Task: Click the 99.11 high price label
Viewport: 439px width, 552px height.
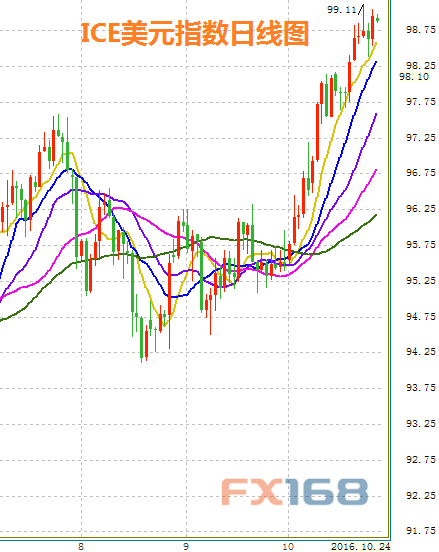Action: (341, 10)
